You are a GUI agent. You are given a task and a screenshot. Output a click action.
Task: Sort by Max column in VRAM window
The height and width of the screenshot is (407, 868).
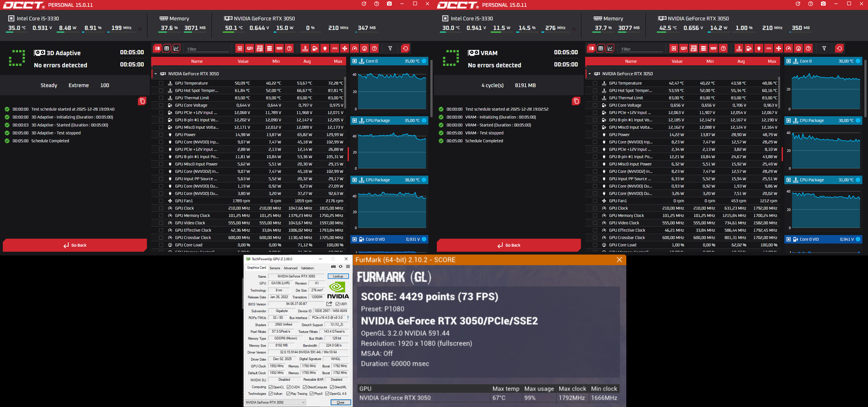[x=772, y=61]
